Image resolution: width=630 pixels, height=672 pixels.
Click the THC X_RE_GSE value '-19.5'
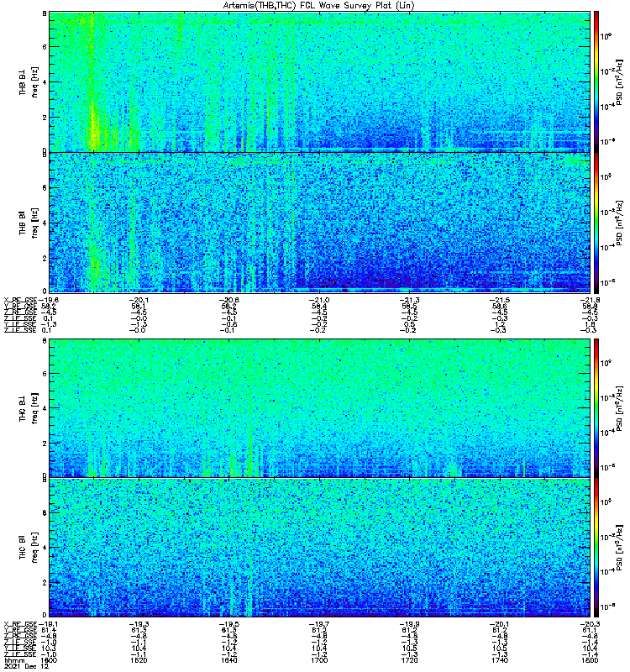pos(228,624)
